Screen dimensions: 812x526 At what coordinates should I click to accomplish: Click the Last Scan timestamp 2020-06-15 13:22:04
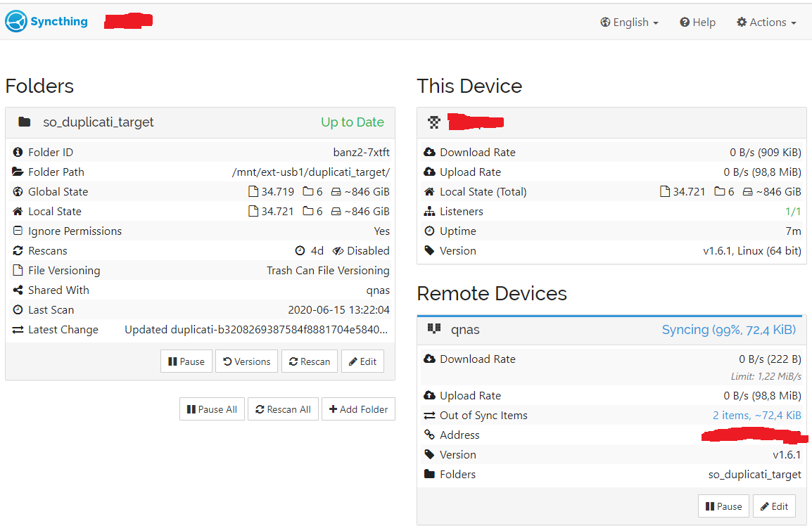[338, 309]
